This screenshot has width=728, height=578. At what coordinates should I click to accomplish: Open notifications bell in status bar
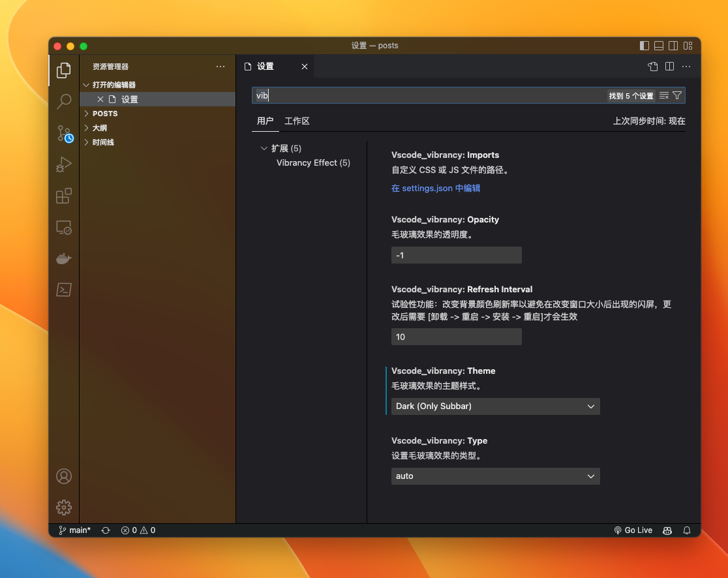click(687, 530)
